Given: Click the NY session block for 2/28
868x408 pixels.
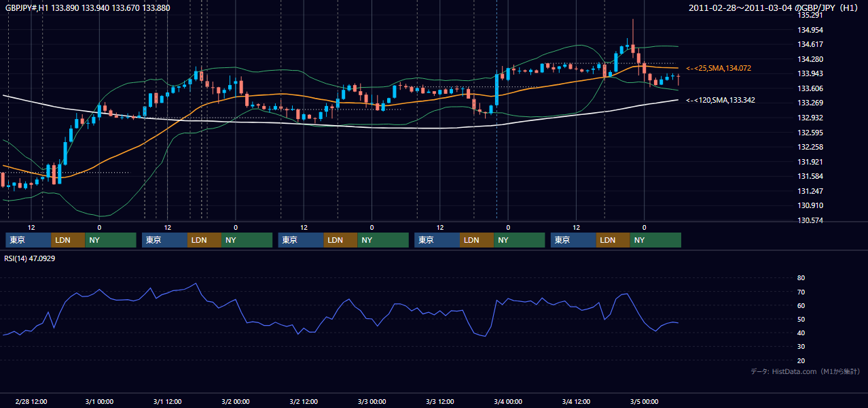Looking at the screenshot, I should [x=110, y=240].
